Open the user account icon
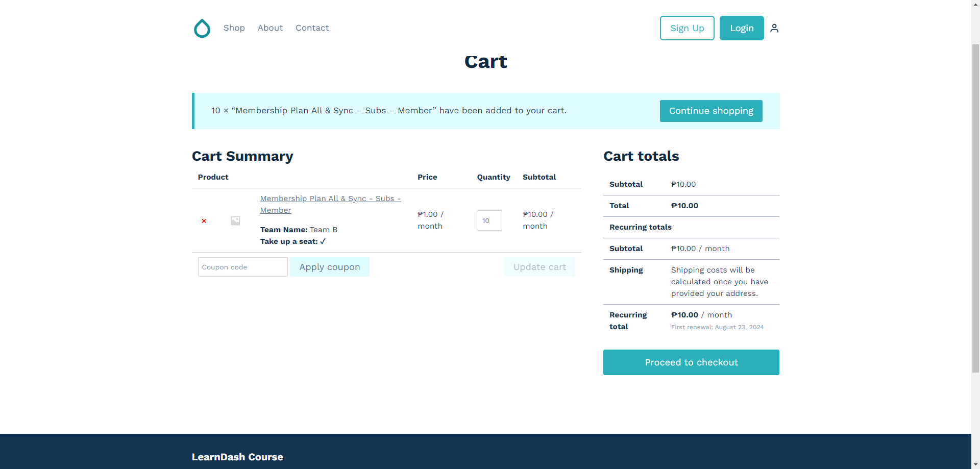 pyautogui.click(x=774, y=28)
